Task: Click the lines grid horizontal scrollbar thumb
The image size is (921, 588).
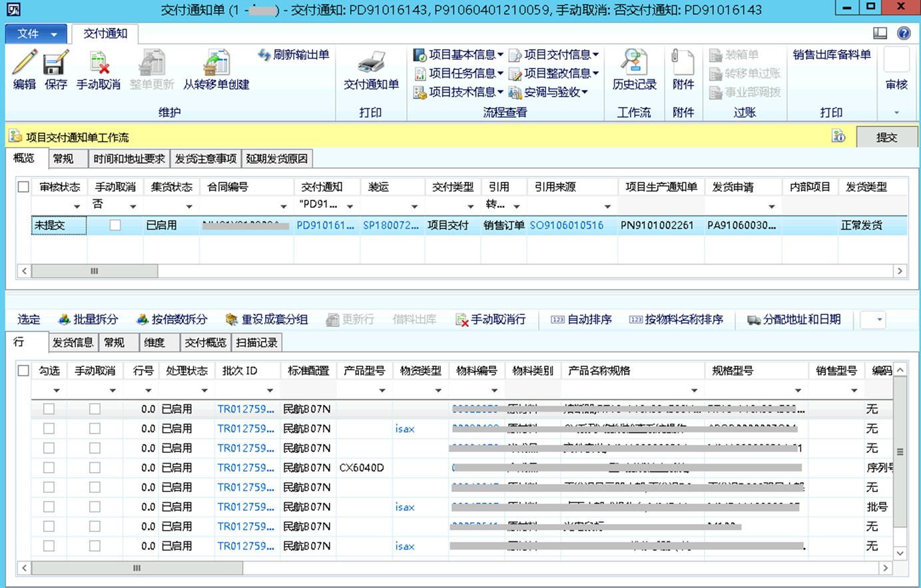Action: point(137,568)
